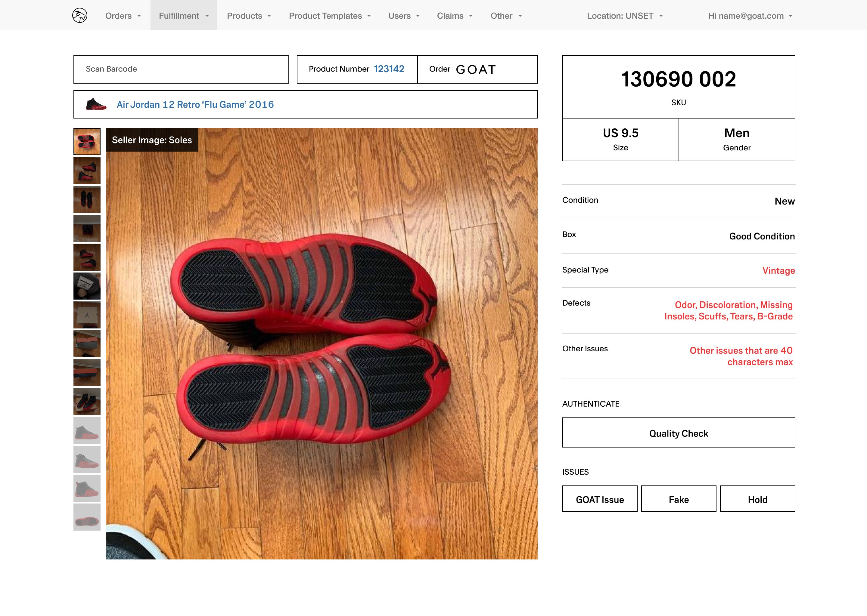Open the Hi name@goat.com account dropdown
867x616 pixels.
click(750, 16)
